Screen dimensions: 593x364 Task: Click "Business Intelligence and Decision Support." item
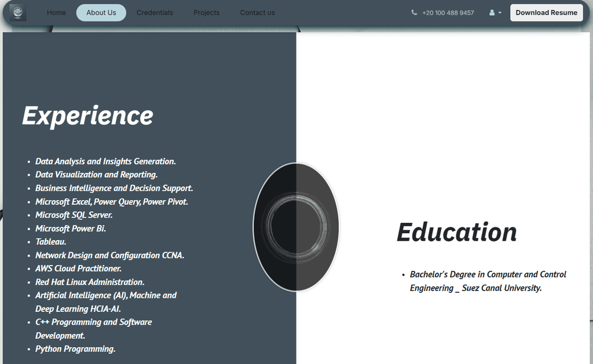click(114, 188)
